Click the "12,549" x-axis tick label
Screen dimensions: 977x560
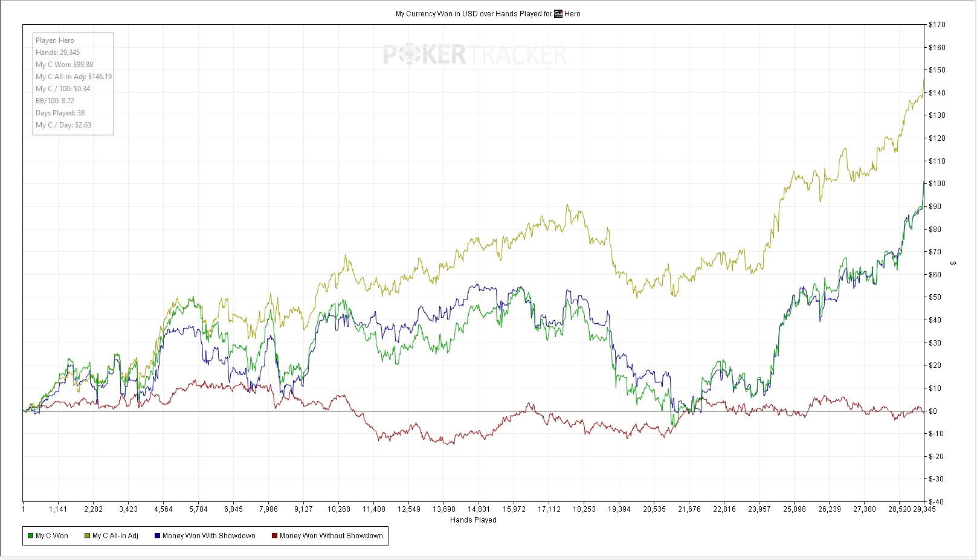pyautogui.click(x=409, y=509)
